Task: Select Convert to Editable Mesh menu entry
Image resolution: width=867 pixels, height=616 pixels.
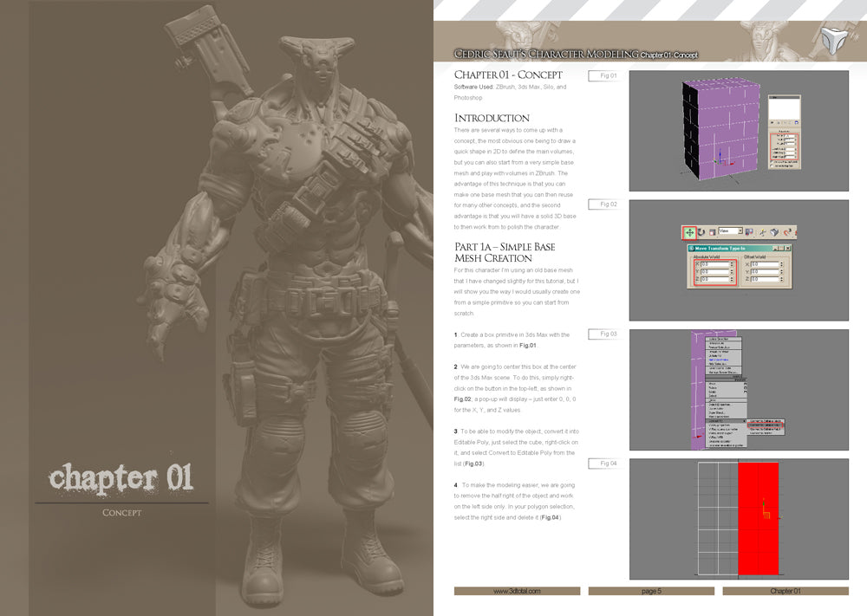Action: pos(766,420)
